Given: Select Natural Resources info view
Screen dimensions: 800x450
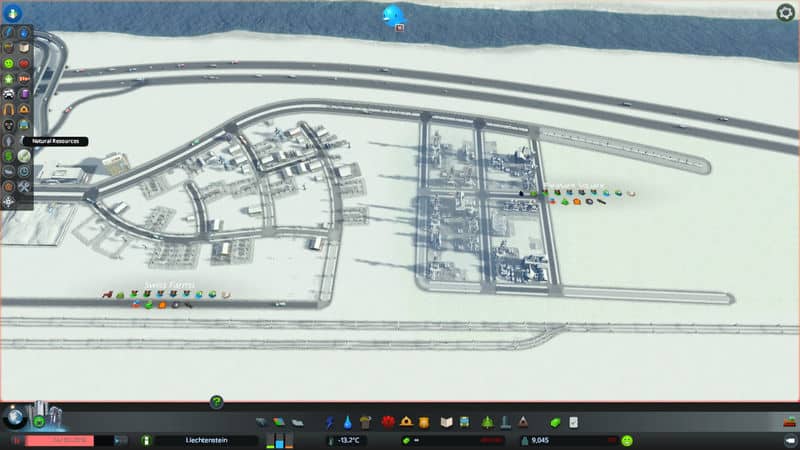Looking at the screenshot, I should tap(23, 156).
